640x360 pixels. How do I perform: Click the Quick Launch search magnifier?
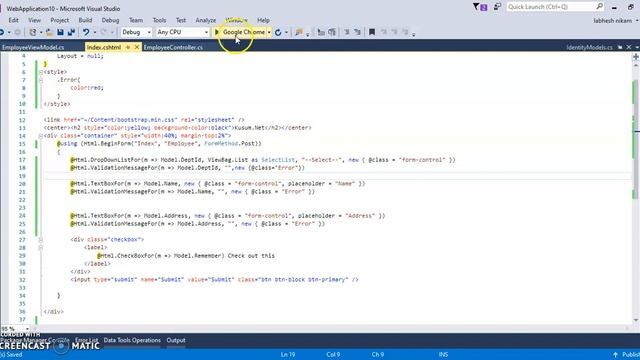(600, 7)
